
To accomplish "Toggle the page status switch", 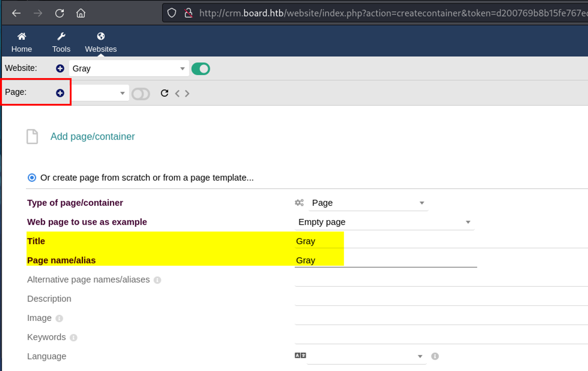I will [141, 94].
